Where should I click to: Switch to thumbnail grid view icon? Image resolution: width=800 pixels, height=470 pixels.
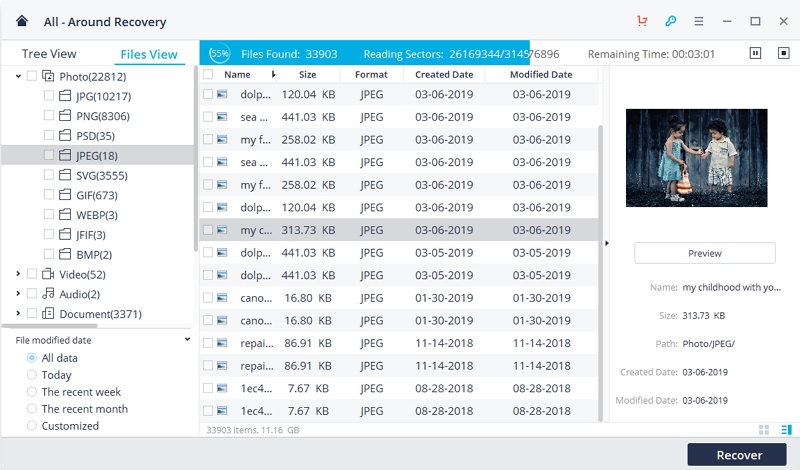(x=764, y=430)
